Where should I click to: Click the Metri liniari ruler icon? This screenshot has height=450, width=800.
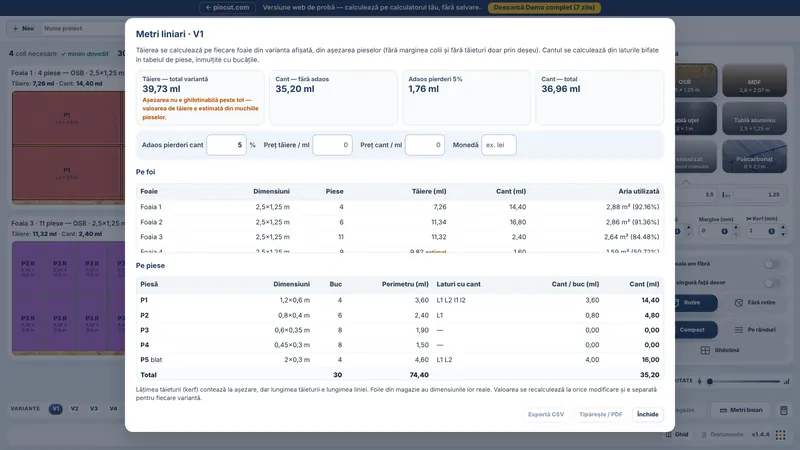point(723,410)
